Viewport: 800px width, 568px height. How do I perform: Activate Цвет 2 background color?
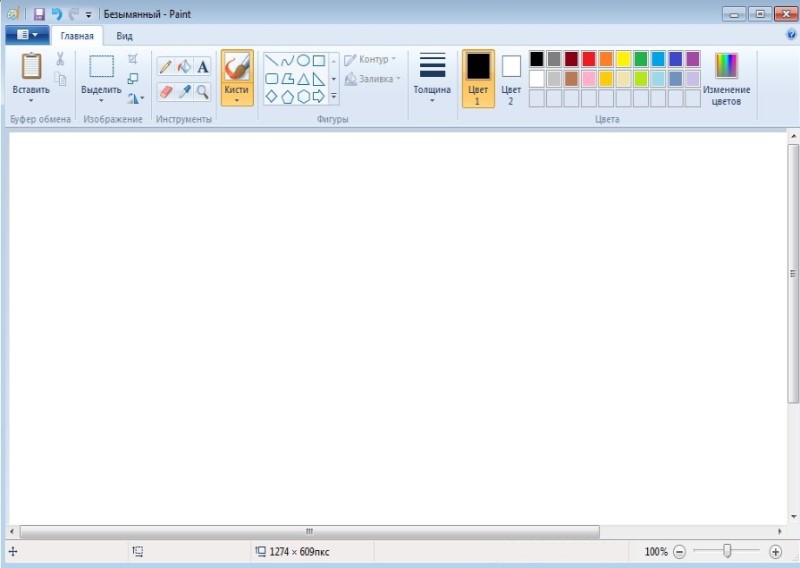pos(511,78)
